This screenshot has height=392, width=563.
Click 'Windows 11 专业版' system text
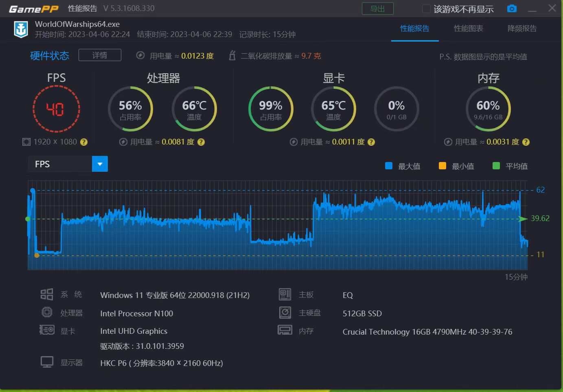[x=175, y=295]
